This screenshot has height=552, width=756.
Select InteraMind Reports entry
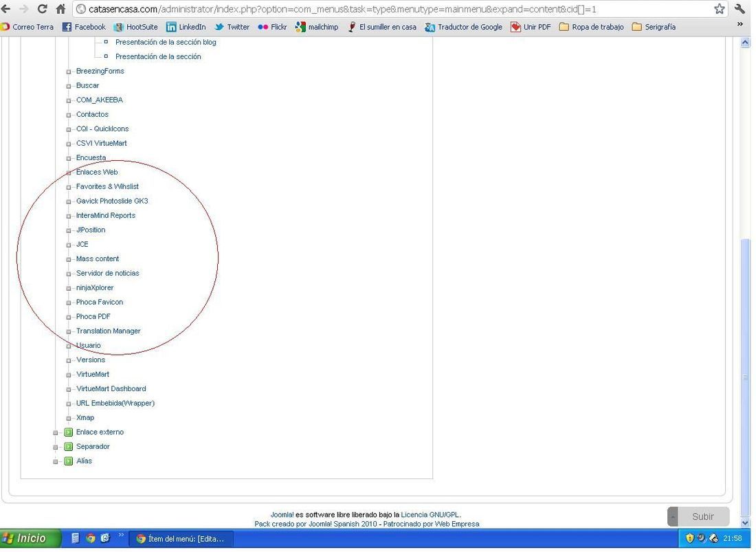click(106, 216)
